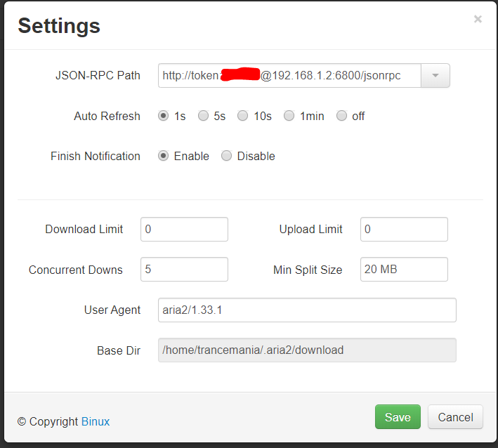Viewport: 498px width, 448px height.
Task: Click the Base Dir path field
Action: click(307, 350)
